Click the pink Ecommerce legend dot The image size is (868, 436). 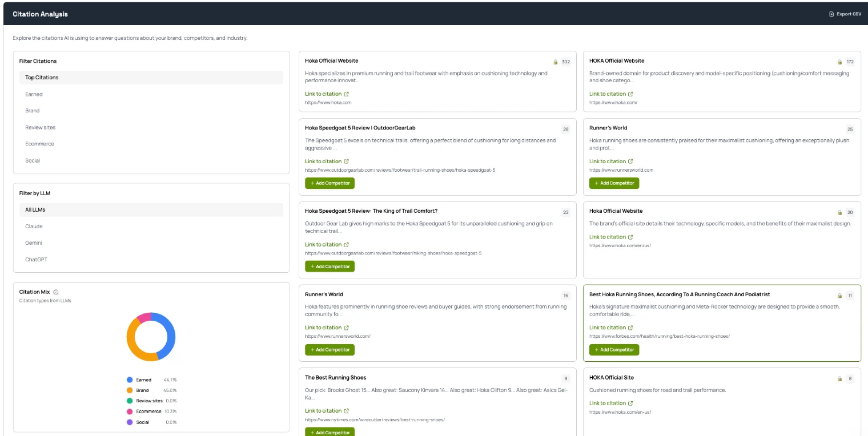point(130,411)
